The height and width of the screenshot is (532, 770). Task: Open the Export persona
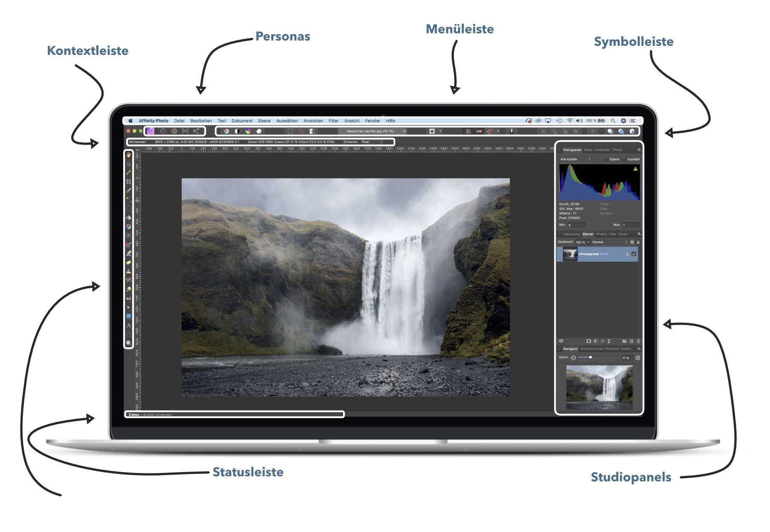196,131
